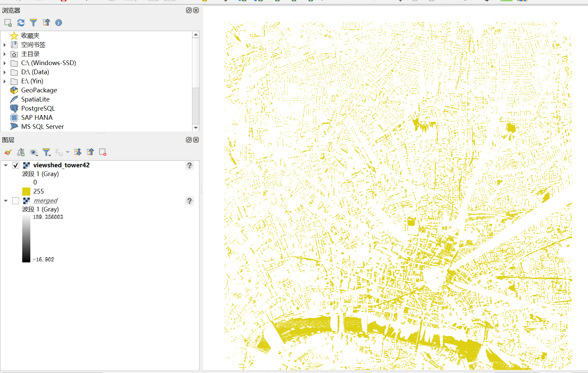The image size is (588, 373).
Task: Expand E:\ (Yin) drive node
Action: pyautogui.click(x=5, y=81)
